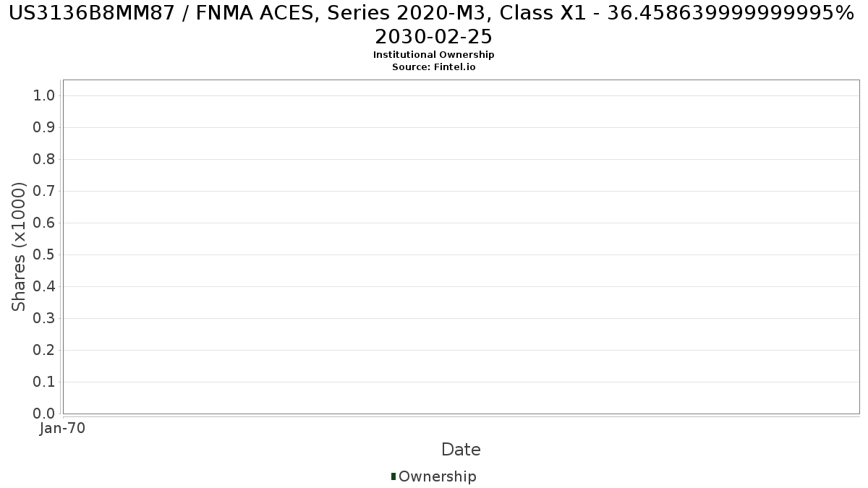Click the Source: Fintel.io text
Viewport: 868px width, 488px height.
point(434,67)
